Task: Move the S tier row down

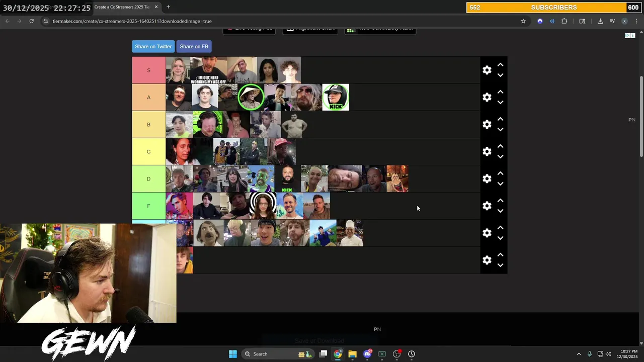Action: (x=500, y=75)
